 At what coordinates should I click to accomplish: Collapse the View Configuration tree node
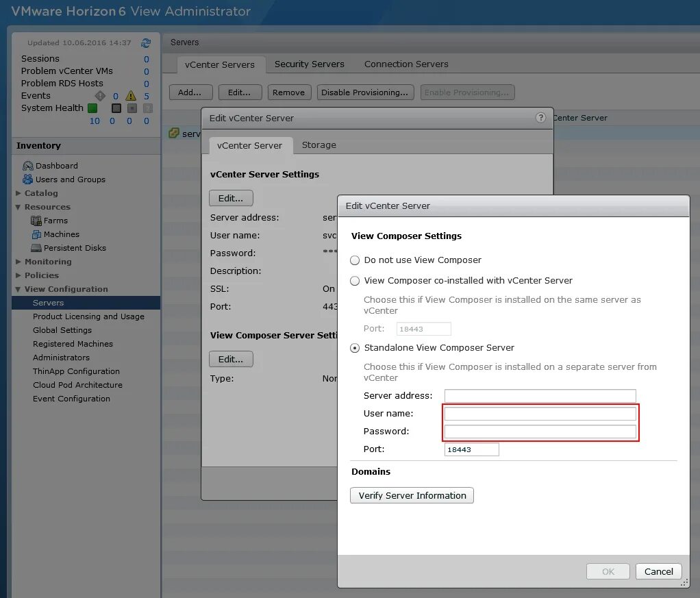click(18, 289)
